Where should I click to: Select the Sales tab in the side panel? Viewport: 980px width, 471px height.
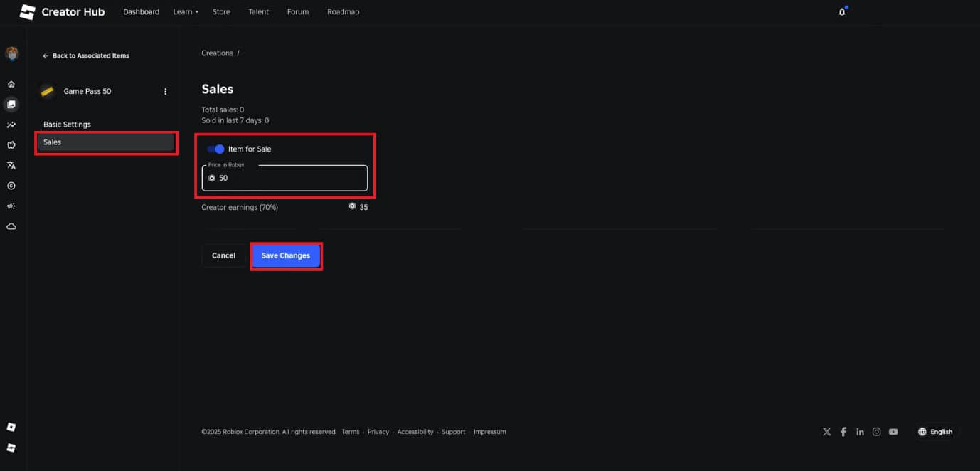(106, 142)
